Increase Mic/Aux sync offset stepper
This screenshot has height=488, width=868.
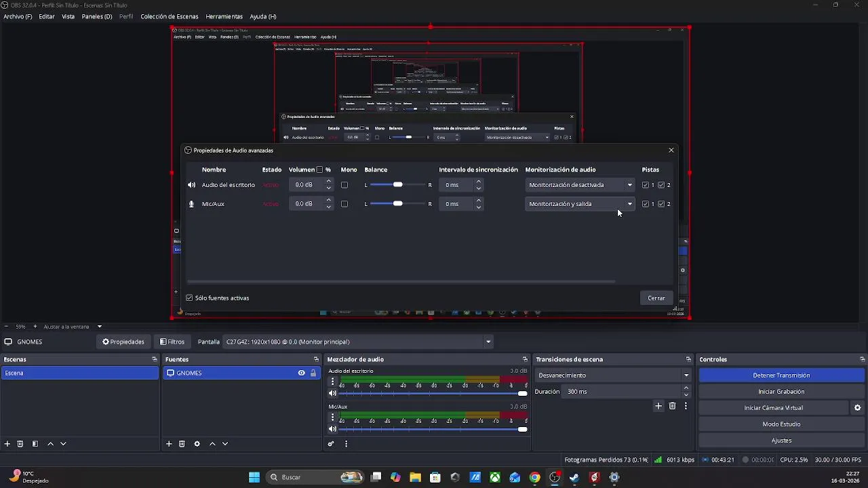click(x=478, y=201)
